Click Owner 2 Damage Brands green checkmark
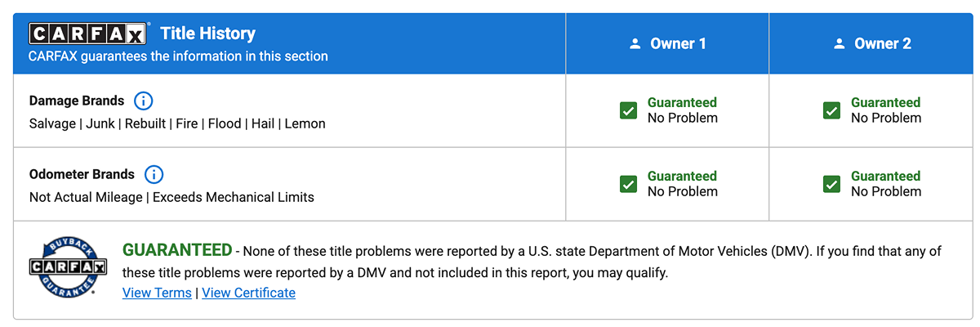 (x=831, y=110)
